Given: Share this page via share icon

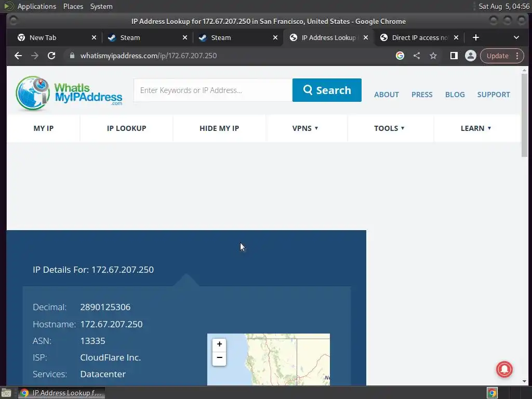Looking at the screenshot, I should click(x=417, y=56).
